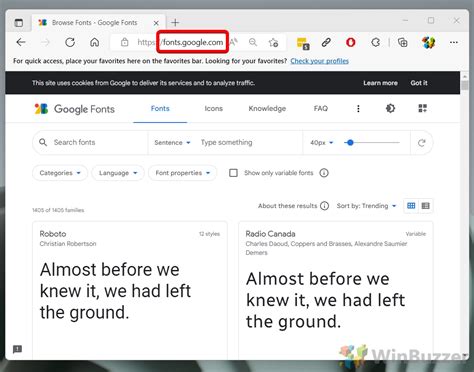This screenshot has width=474, height=372.
Task: Open the Roboto font card
Action: click(130, 290)
